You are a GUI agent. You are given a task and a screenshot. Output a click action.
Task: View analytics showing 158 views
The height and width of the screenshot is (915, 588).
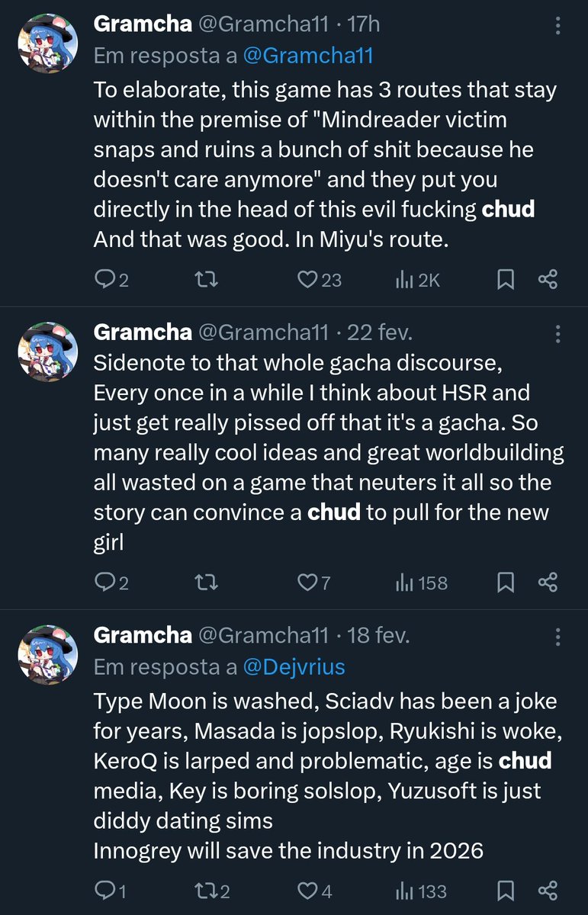point(421,583)
